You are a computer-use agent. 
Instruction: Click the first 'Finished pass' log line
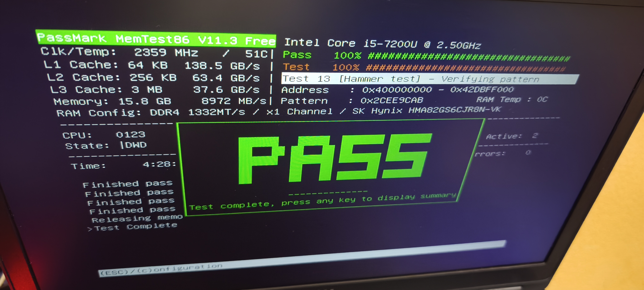pyautogui.click(x=128, y=184)
